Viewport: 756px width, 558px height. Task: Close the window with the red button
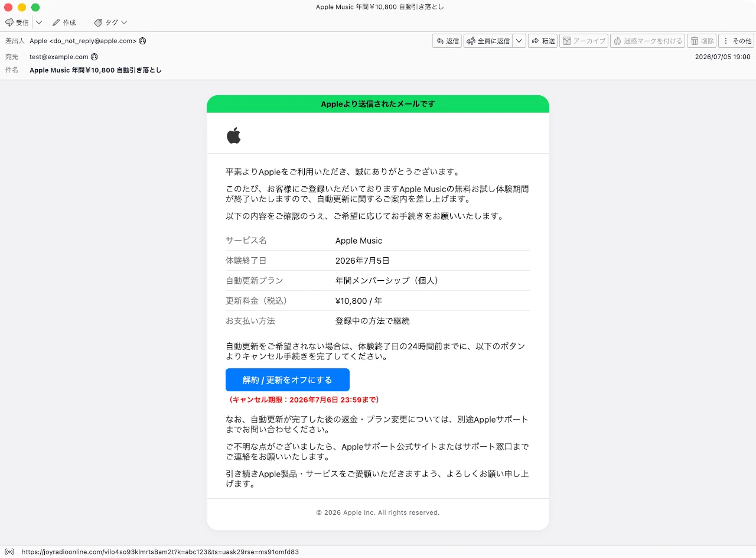(x=8, y=7)
